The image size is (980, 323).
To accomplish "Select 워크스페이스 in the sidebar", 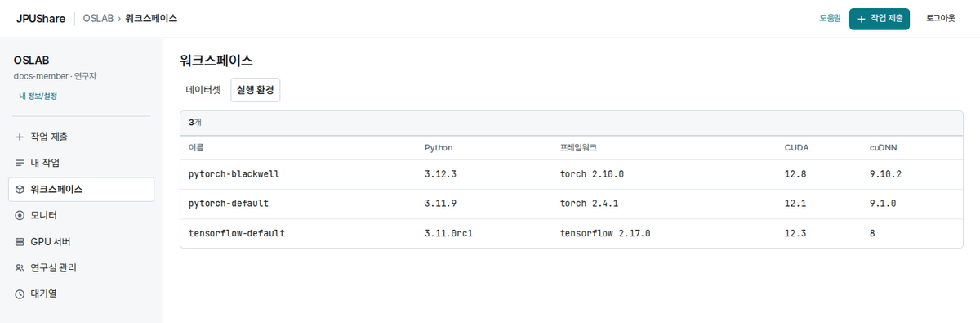I will (81, 189).
